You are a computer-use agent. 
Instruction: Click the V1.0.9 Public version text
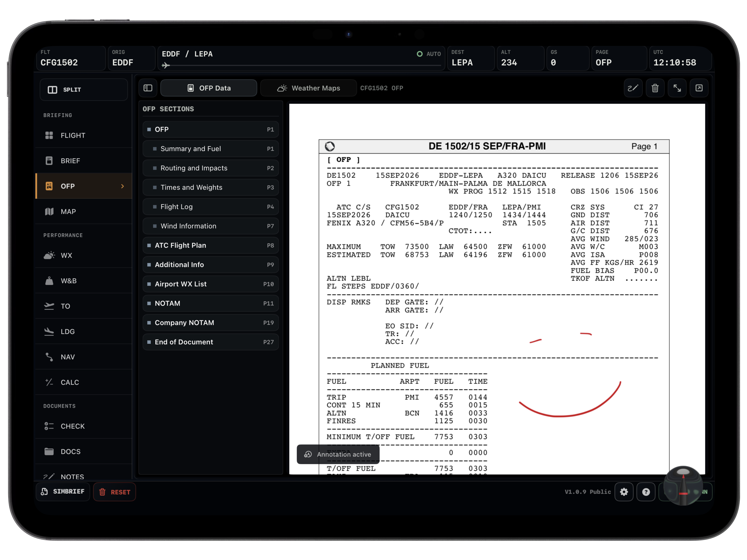[588, 492]
